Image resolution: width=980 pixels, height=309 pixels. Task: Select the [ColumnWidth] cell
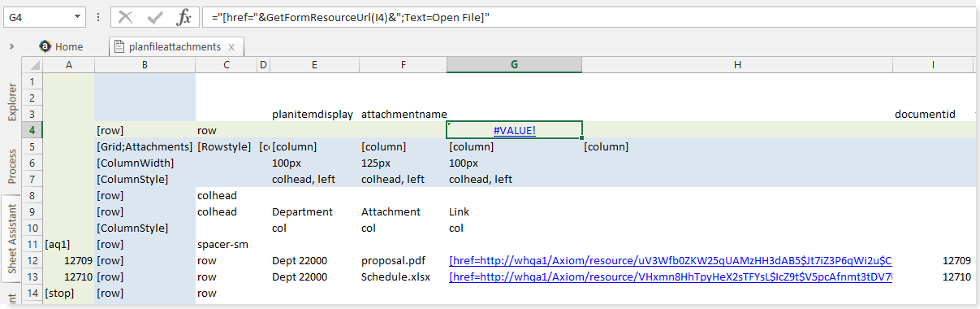click(x=145, y=163)
